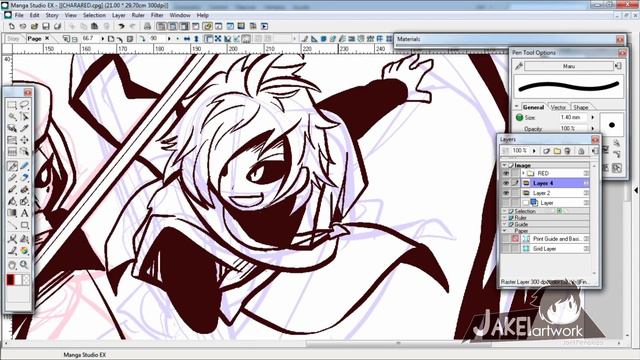Click the Print toolbar icon
The image size is (640, 360).
coord(147,26)
